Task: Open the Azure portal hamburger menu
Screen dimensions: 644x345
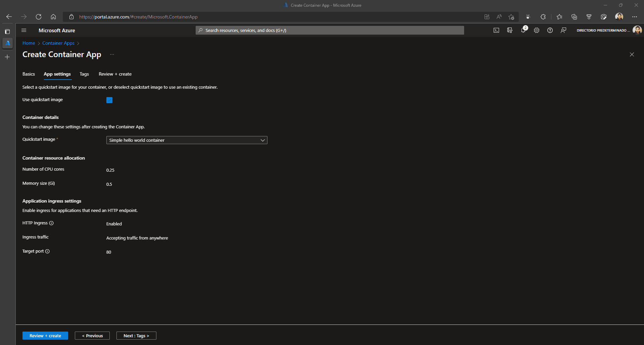Action: (24, 30)
